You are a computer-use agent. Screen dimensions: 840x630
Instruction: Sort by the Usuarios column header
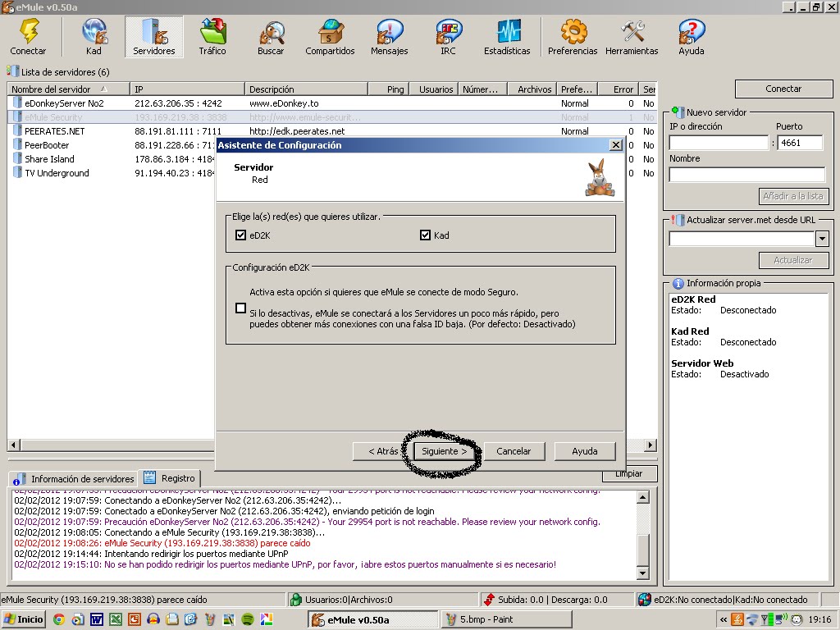434,89
